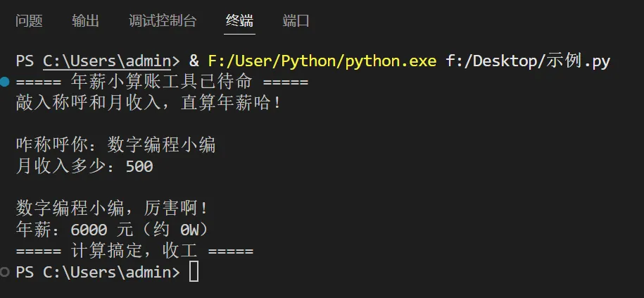Switch to the 端口 tab
This screenshot has width=644, height=298.
pyautogui.click(x=296, y=21)
